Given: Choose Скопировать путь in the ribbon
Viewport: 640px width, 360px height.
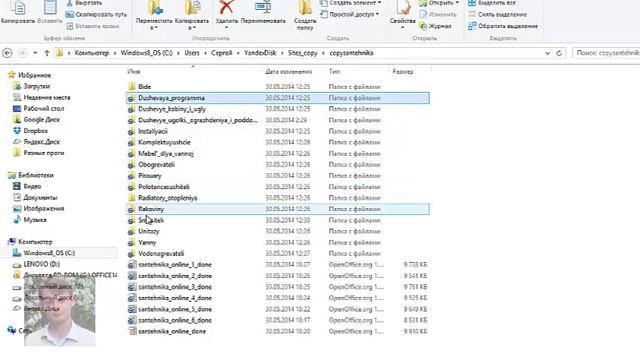Looking at the screenshot, I should click(x=96, y=14).
